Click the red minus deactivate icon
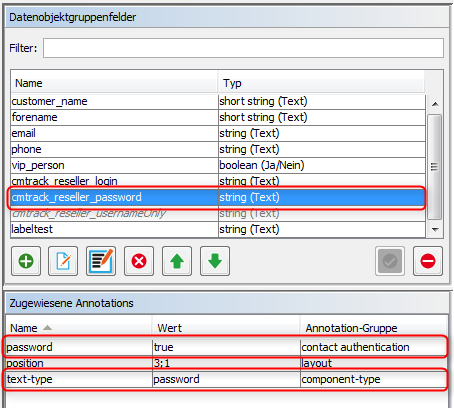The height and width of the screenshot is (408, 454). click(x=428, y=261)
